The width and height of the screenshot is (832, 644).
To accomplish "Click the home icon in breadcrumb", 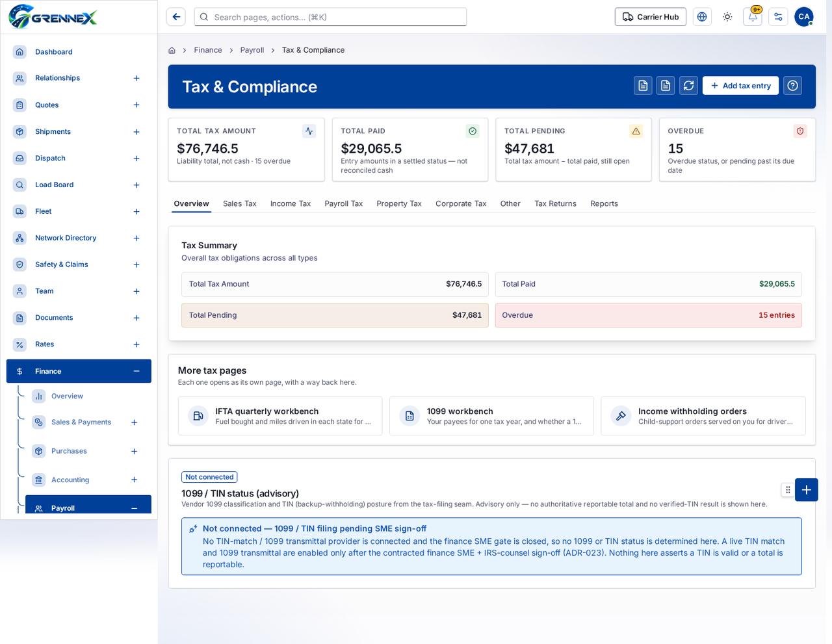I will pyautogui.click(x=172, y=50).
